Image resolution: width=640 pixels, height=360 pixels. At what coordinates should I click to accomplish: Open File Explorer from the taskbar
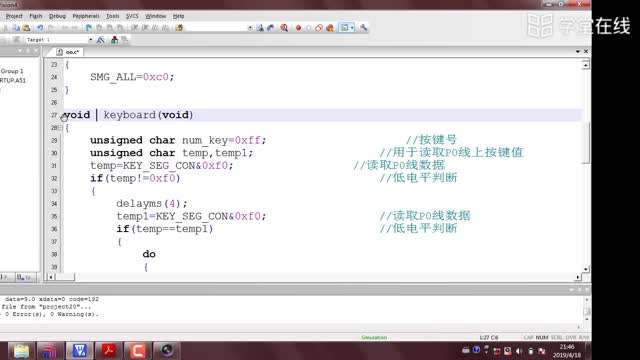pyautogui.click(x=21, y=351)
